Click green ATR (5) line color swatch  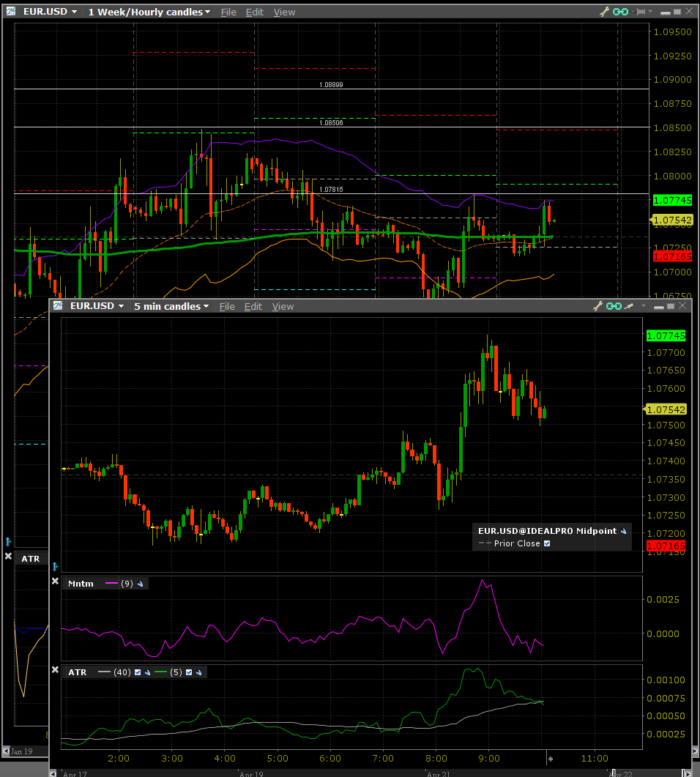pos(160,672)
